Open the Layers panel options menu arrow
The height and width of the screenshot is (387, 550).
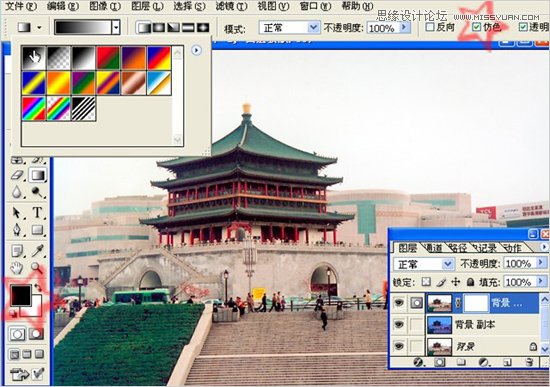[x=544, y=247]
